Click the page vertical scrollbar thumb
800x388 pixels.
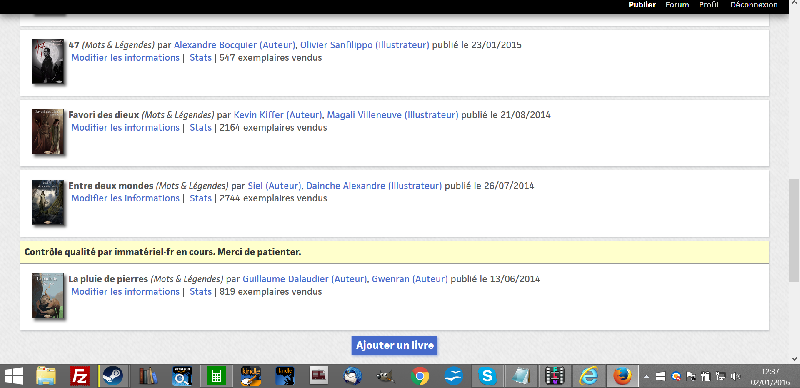(794, 230)
